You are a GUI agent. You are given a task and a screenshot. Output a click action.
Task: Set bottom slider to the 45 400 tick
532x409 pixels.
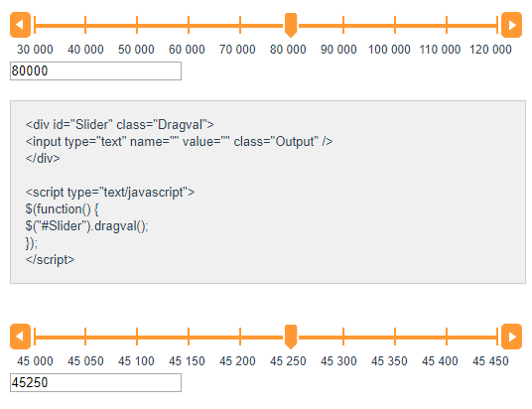[x=447, y=337]
